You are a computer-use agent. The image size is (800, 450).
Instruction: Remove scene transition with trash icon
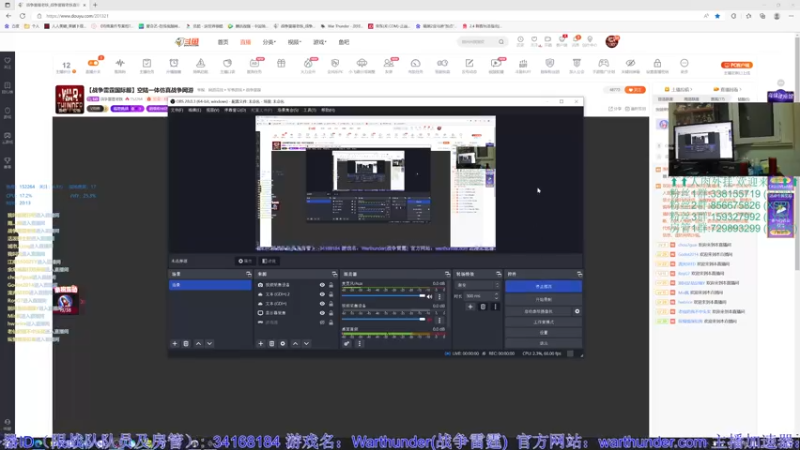coord(483,307)
